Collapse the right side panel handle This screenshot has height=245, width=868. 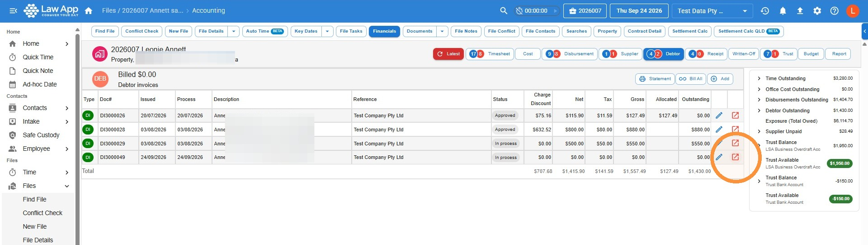point(865,31)
